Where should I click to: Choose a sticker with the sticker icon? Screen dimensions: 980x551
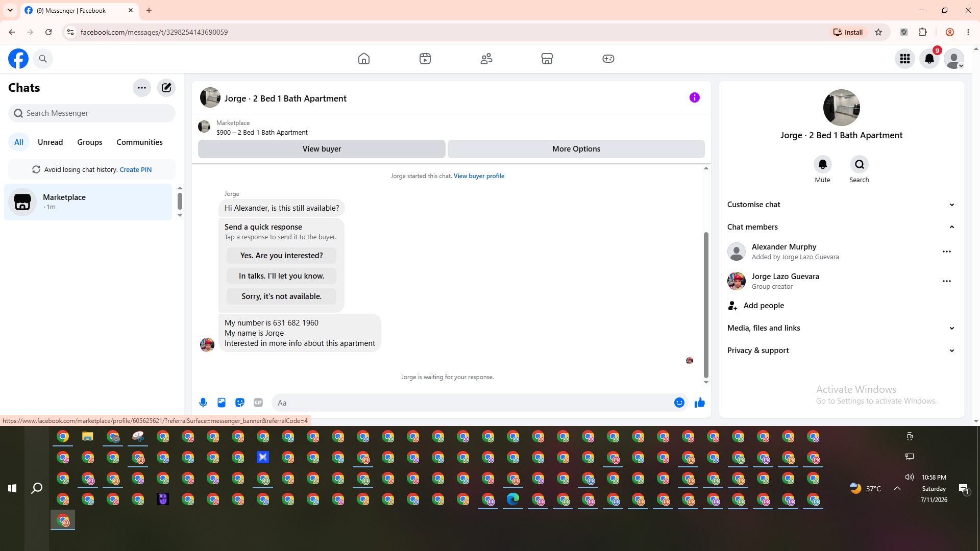(x=240, y=403)
